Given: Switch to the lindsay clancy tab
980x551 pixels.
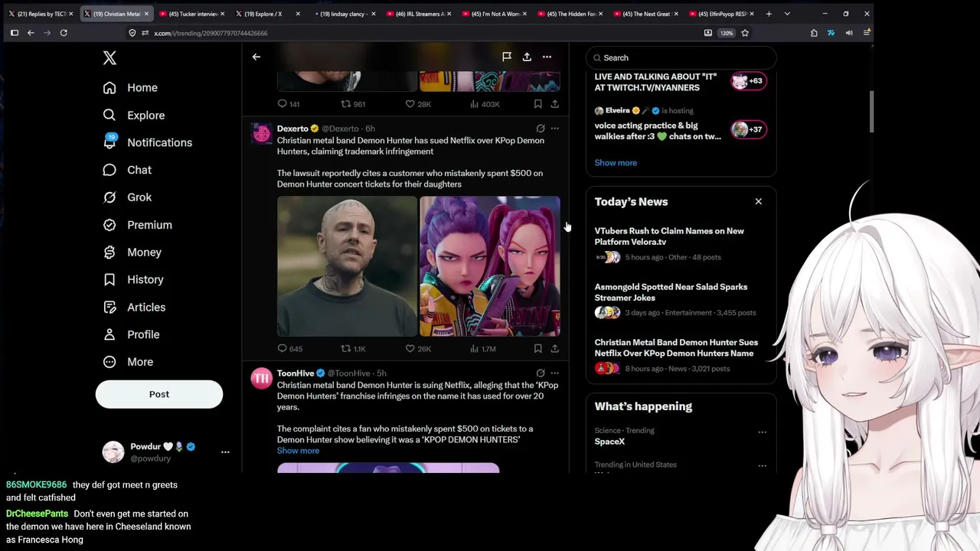Looking at the screenshot, I should coord(342,14).
